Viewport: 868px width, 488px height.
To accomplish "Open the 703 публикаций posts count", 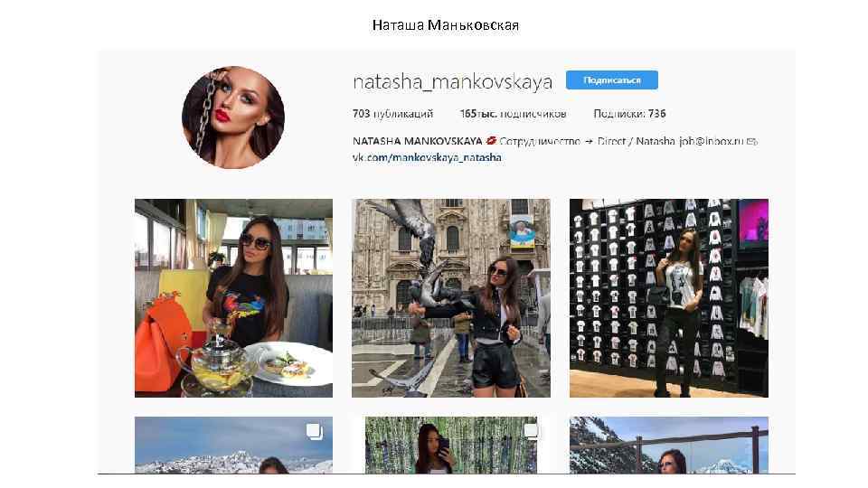I will point(392,114).
